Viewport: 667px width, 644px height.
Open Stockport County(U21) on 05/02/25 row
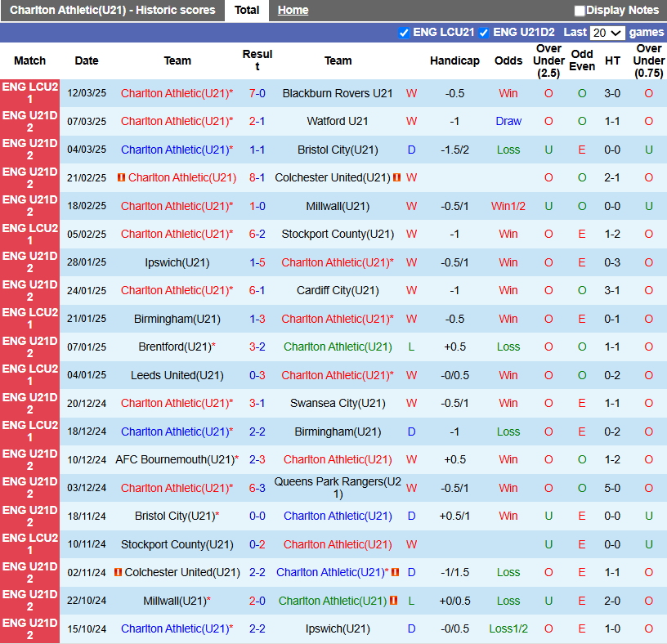(338, 234)
